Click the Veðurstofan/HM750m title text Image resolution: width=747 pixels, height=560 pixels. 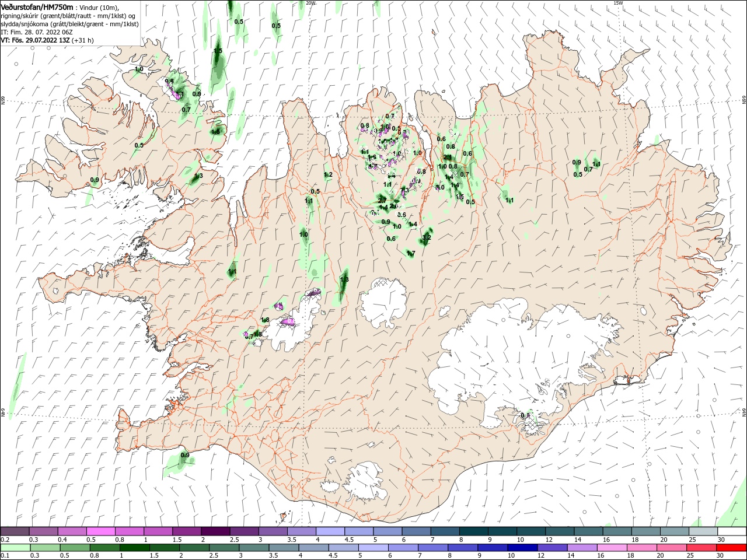point(37,6)
